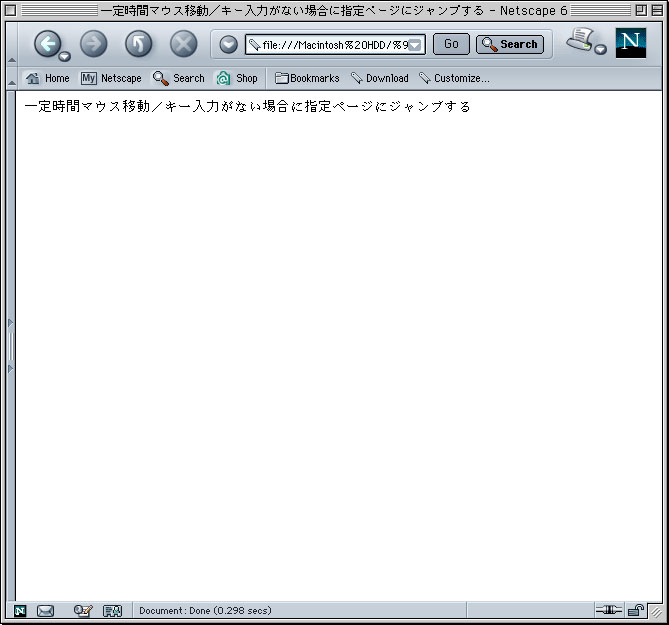The height and width of the screenshot is (625, 669).
Task: Click the window collapse box in the title bar
Action: [x=657, y=10]
